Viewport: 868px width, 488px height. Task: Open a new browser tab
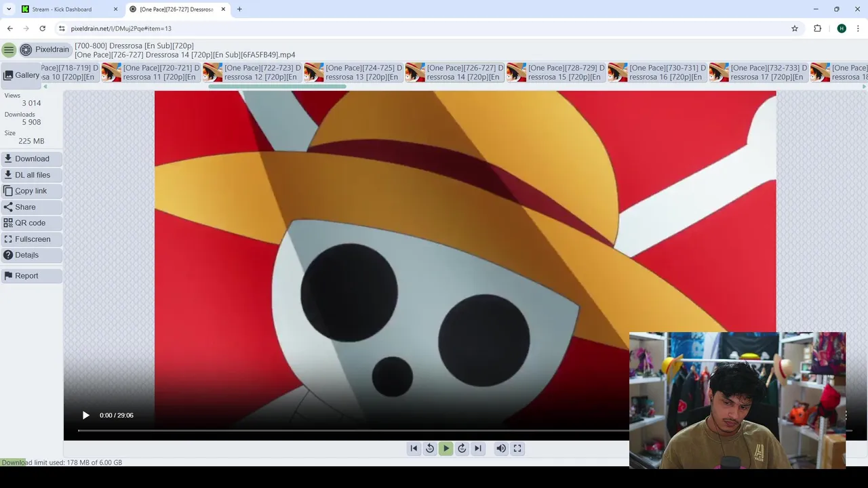tap(239, 9)
